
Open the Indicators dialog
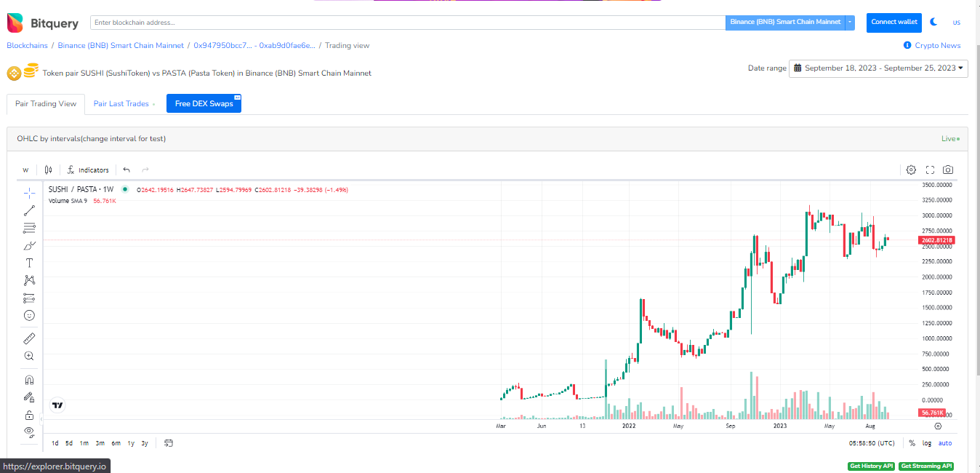point(89,170)
